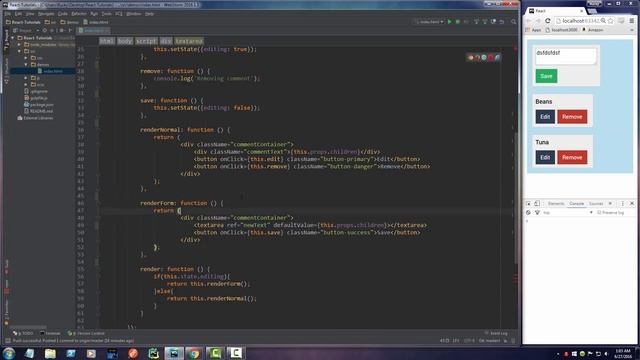Click Remove button under Beans
640x360 pixels.
(572, 117)
